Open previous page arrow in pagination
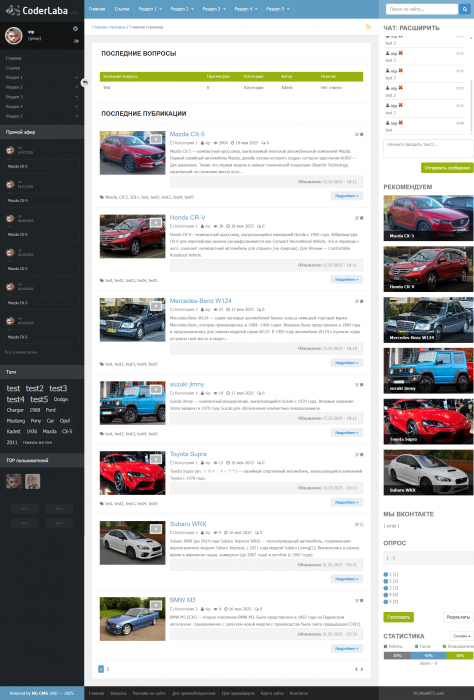Screen dimensions: 474x700 pos(356,669)
